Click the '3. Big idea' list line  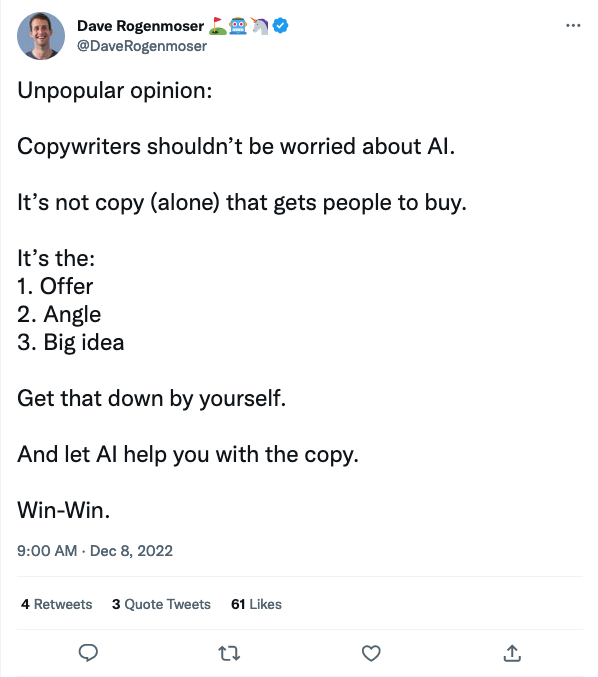[71, 343]
